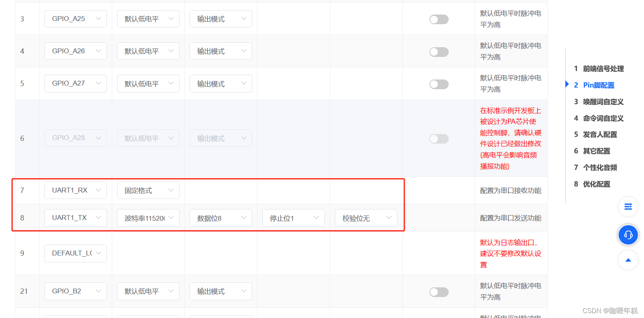The image size is (644, 318).
Task: Open the GPIO_A27 pin dropdown
Action: coord(75,84)
